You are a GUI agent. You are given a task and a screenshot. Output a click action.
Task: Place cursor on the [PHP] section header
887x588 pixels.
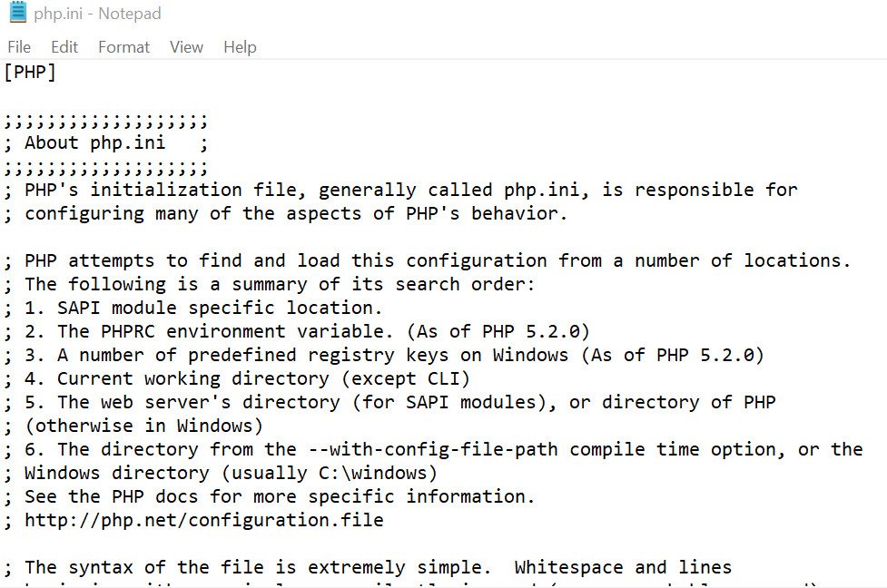pos(30,73)
